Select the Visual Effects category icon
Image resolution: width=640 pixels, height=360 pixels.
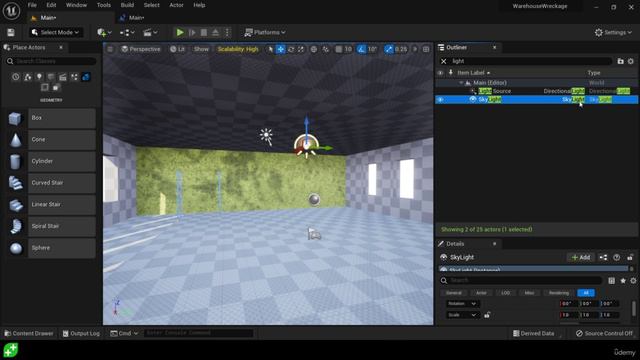pos(74,77)
